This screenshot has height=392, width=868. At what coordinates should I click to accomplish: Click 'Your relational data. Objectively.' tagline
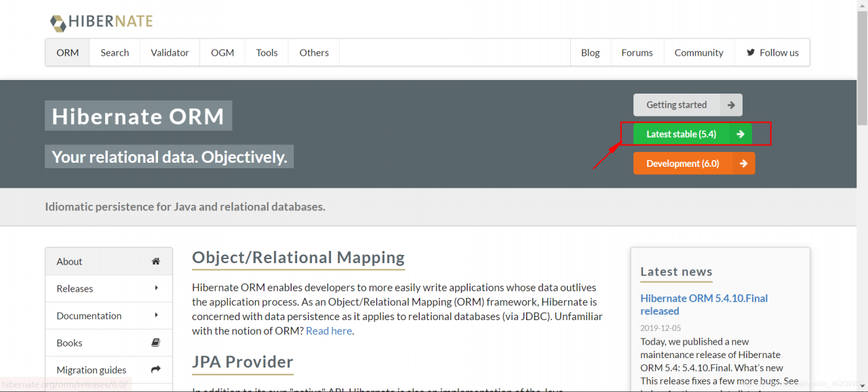(x=170, y=157)
